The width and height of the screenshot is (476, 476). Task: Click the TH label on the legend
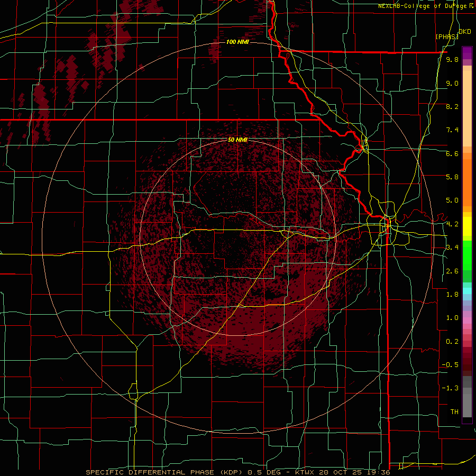454,412
